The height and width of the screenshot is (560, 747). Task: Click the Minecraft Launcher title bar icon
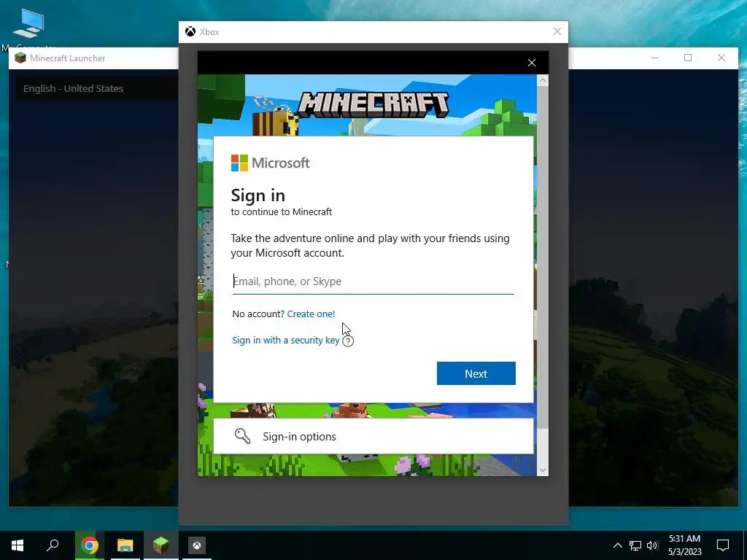pyautogui.click(x=20, y=58)
